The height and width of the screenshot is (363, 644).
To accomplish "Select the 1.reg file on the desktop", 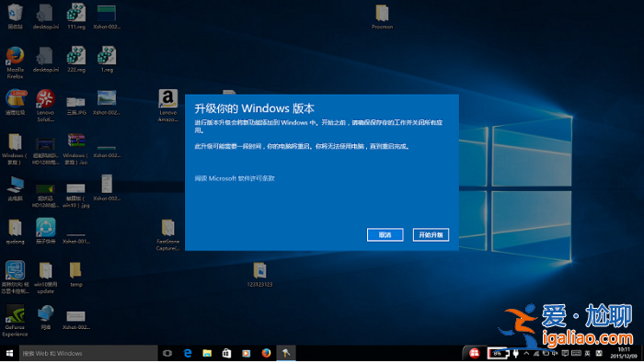I will (x=107, y=60).
